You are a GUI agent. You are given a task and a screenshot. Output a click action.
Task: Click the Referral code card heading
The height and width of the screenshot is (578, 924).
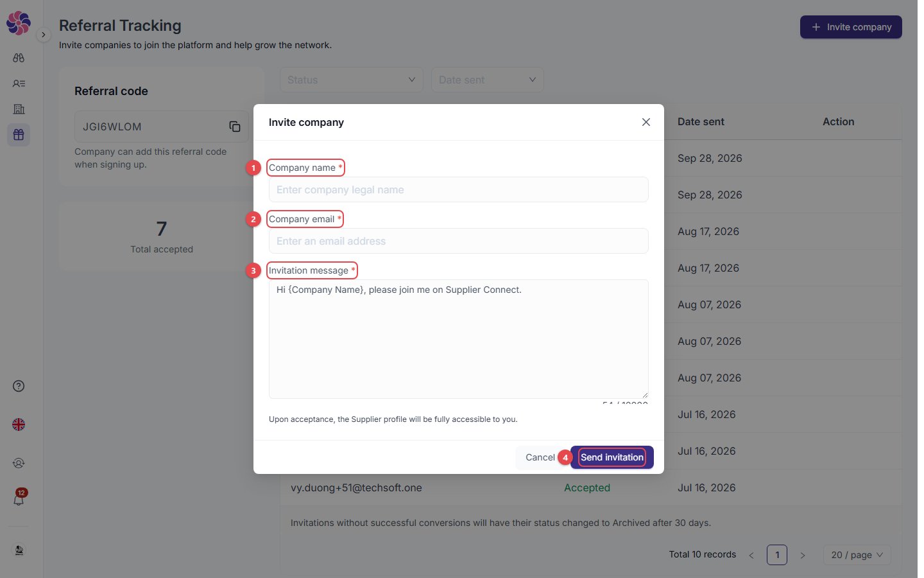point(111,91)
